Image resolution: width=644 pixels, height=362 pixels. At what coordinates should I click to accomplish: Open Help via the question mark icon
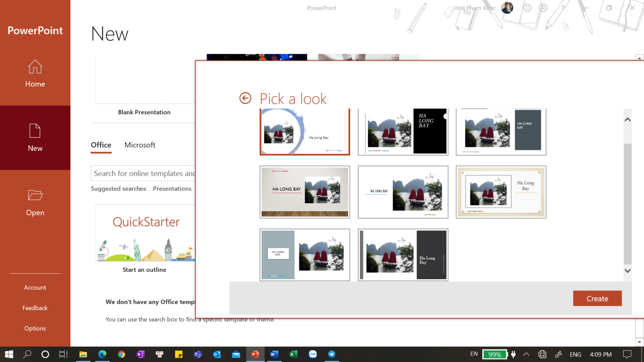563,8
